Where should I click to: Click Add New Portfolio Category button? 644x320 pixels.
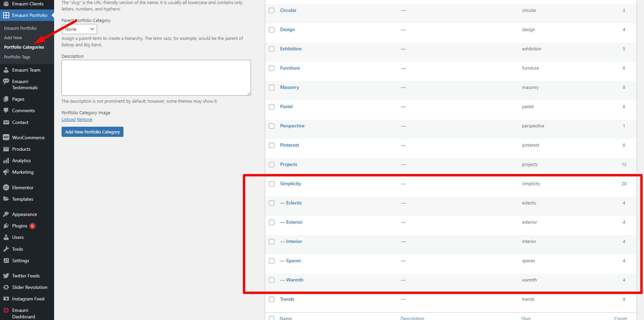[x=92, y=132]
